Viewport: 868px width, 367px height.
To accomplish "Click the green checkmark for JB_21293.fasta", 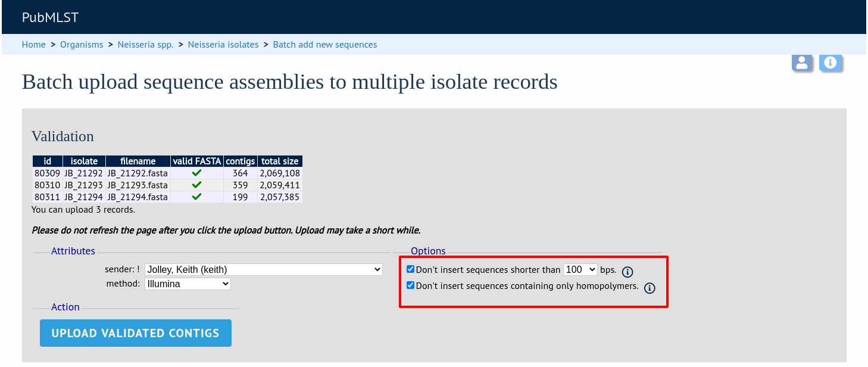I will click(x=197, y=185).
